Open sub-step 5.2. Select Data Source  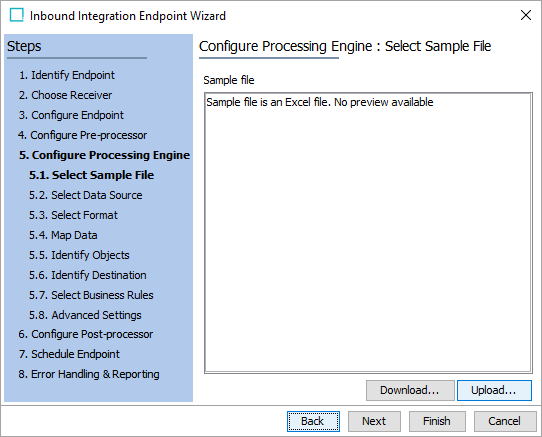pos(85,195)
